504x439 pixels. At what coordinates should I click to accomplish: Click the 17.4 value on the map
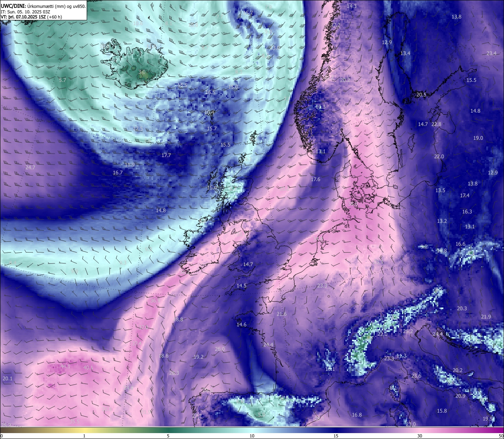point(465,195)
